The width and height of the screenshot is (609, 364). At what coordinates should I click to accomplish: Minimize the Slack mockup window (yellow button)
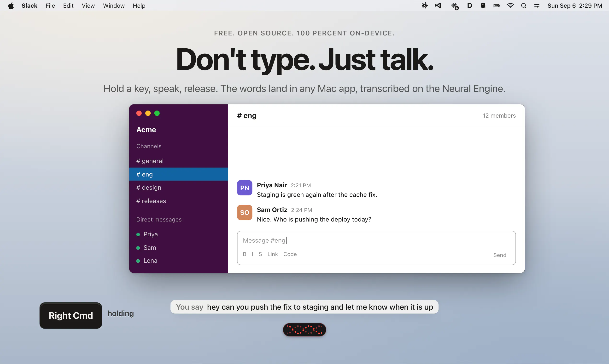click(148, 113)
